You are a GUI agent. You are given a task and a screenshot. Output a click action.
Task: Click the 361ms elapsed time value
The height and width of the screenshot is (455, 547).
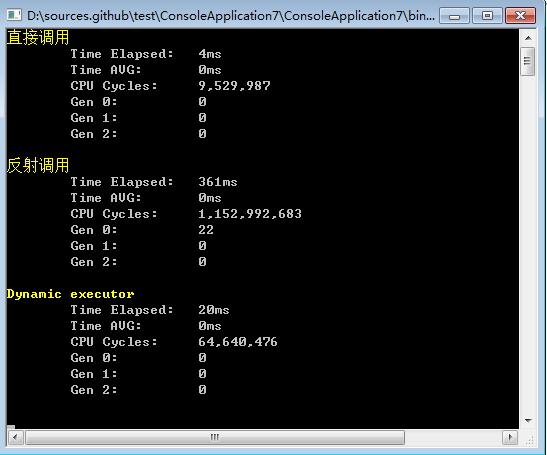pyautogui.click(x=218, y=182)
